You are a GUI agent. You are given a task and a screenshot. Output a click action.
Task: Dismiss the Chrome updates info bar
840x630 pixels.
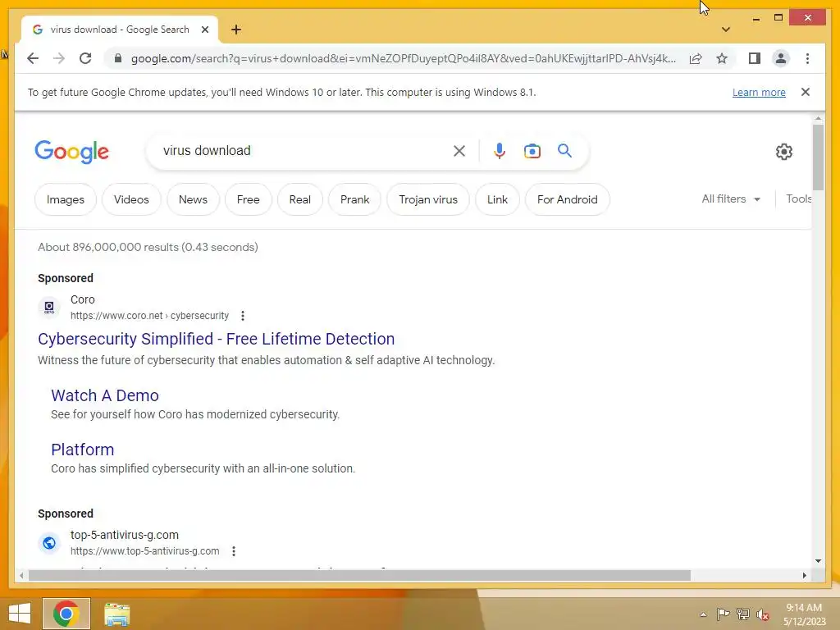point(806,92)
